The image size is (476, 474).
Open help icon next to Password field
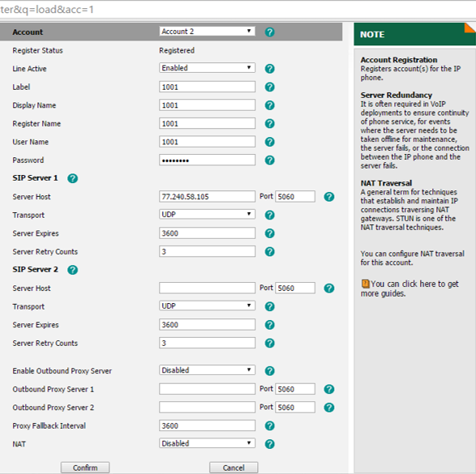(269, 160)
